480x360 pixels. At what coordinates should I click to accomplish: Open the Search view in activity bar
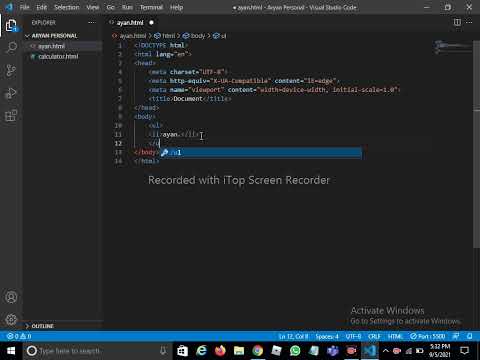click(11, 48)
